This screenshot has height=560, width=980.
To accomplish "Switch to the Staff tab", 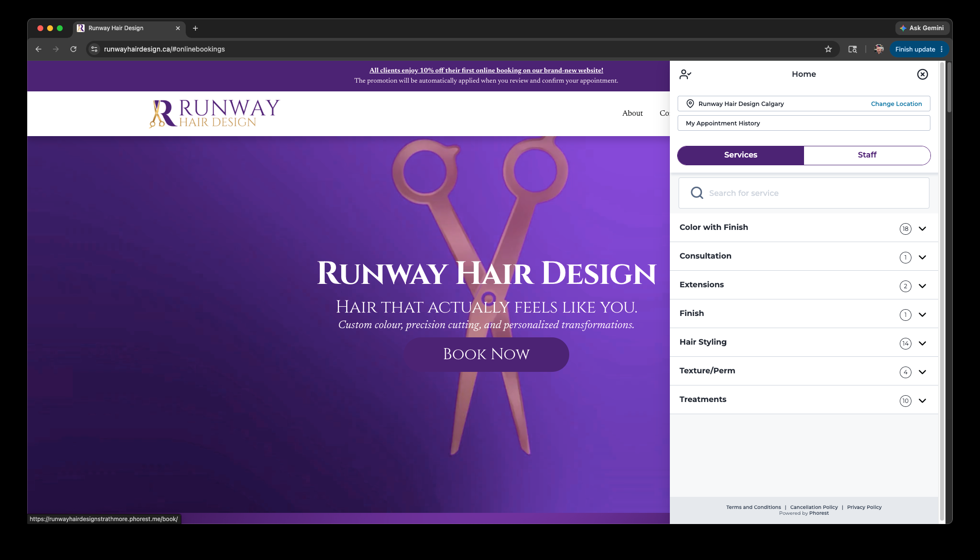I will point(867,155).
